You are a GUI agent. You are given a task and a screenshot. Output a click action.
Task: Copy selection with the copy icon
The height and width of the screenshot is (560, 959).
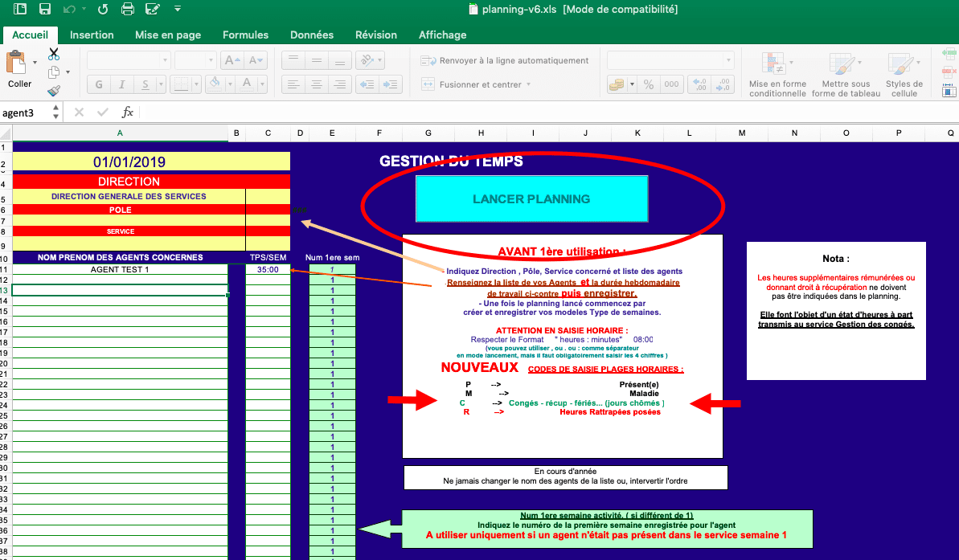pyautogui.click(x=54, y=72)
